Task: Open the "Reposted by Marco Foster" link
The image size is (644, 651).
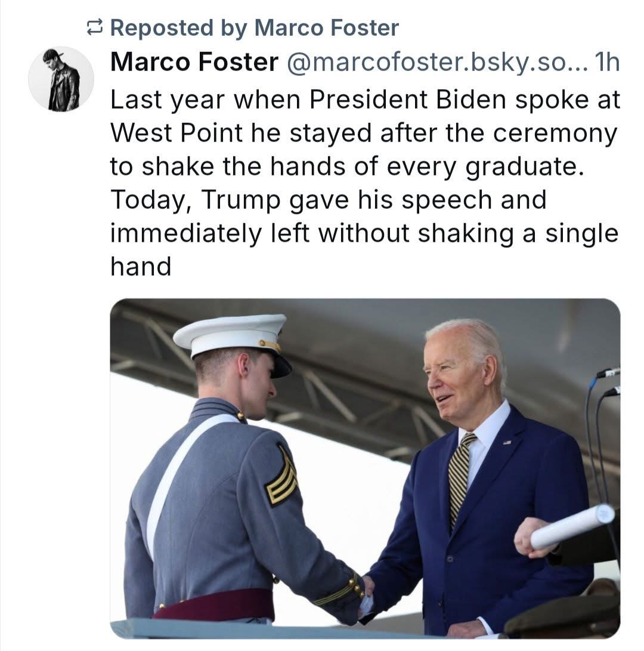Action: click(x=255, y=27)
